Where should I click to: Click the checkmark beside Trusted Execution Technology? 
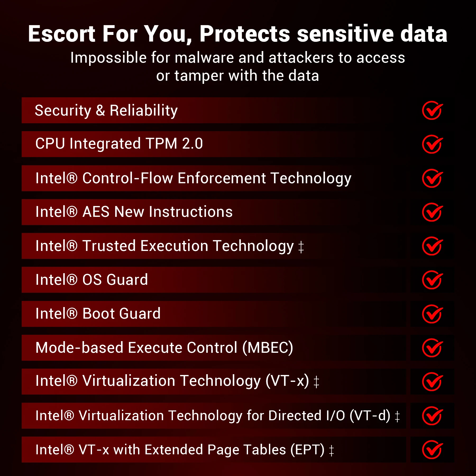coord(432,246)
